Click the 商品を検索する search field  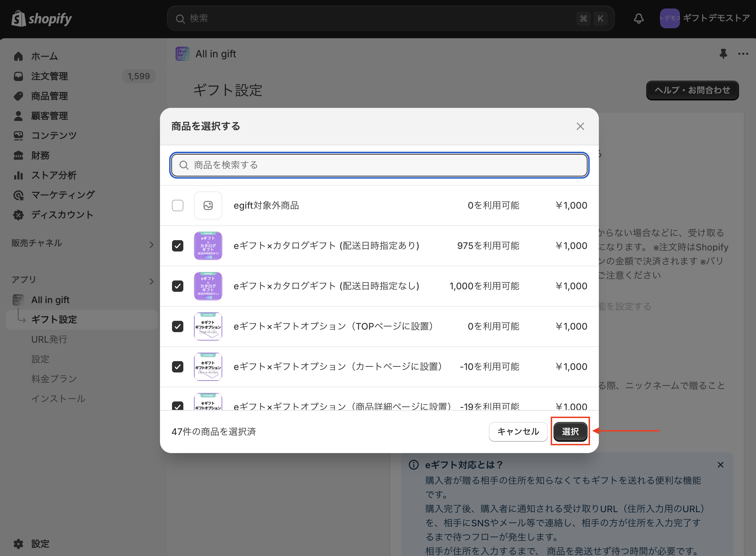(x=379, y=165)
